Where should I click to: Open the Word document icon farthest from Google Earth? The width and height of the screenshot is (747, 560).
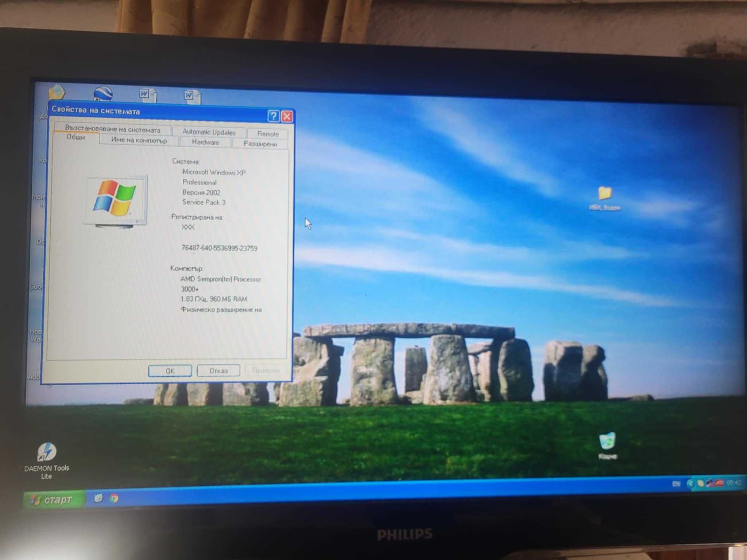coord(192,97)
